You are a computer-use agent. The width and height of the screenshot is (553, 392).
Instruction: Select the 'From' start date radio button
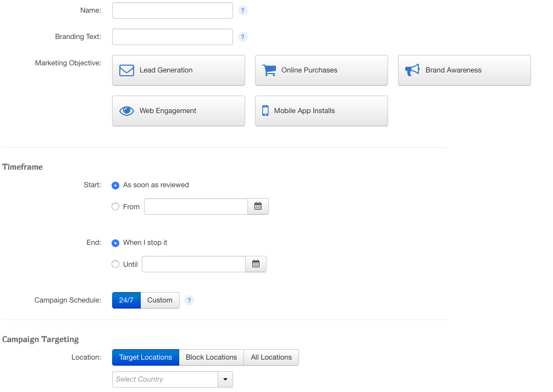click(x=115, y=207)
